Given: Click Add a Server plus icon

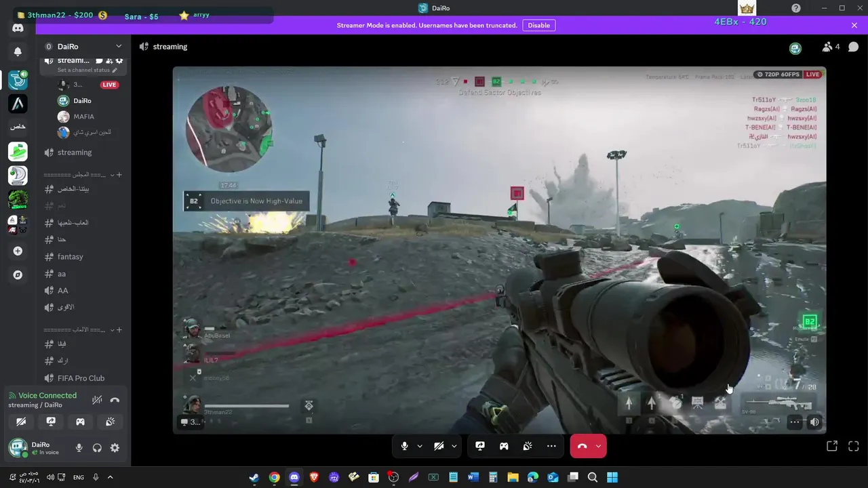Looking at the screenshot, I should (x=18, y=251).
